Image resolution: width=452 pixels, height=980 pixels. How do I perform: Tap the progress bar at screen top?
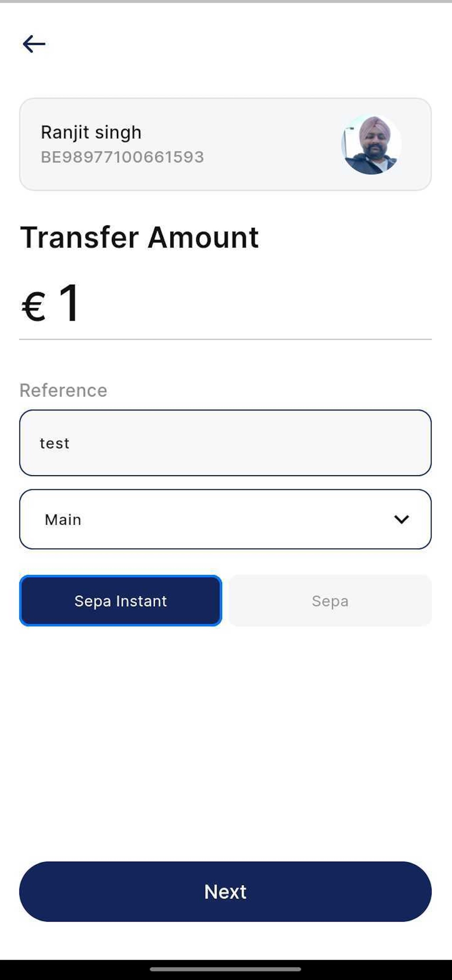point(226,1)
